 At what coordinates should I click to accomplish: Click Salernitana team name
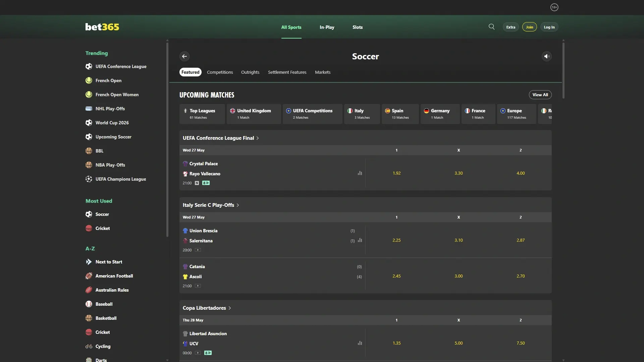tap(201, 241)
